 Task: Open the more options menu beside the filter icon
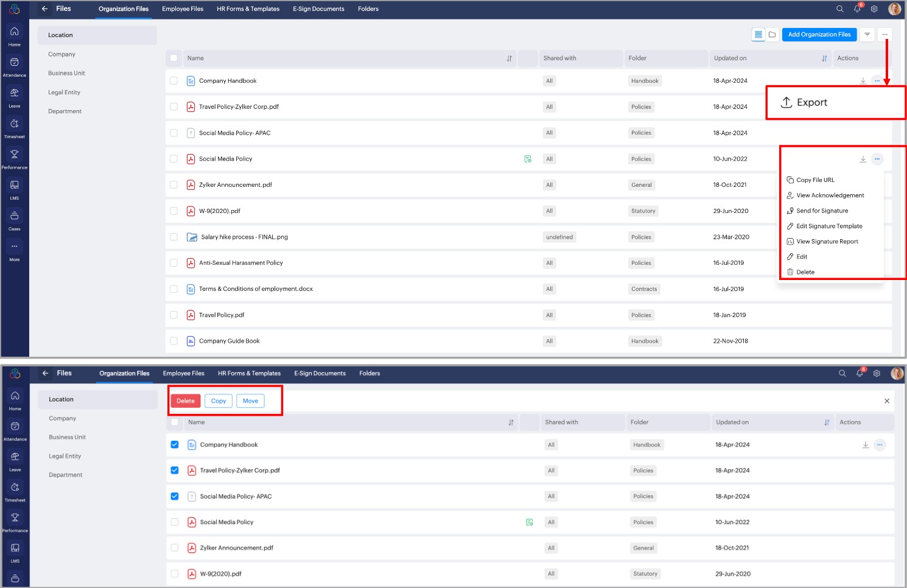(x=885, y=35)
